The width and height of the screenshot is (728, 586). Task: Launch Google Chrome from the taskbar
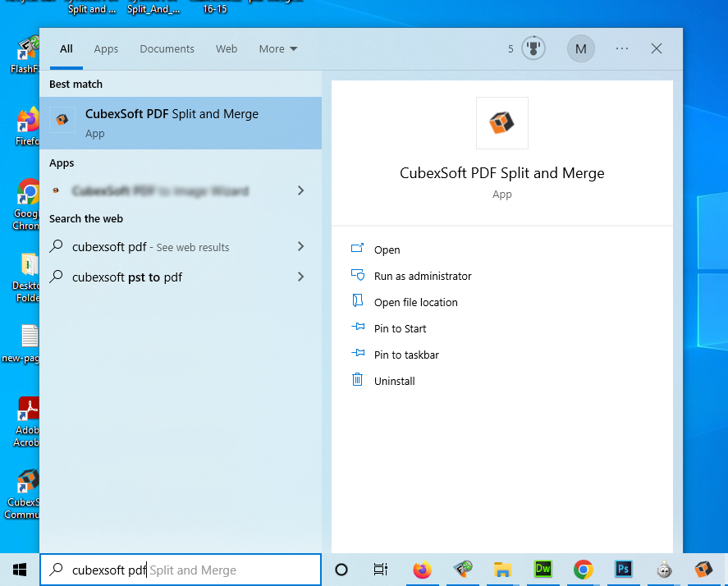tap(584, 570)
